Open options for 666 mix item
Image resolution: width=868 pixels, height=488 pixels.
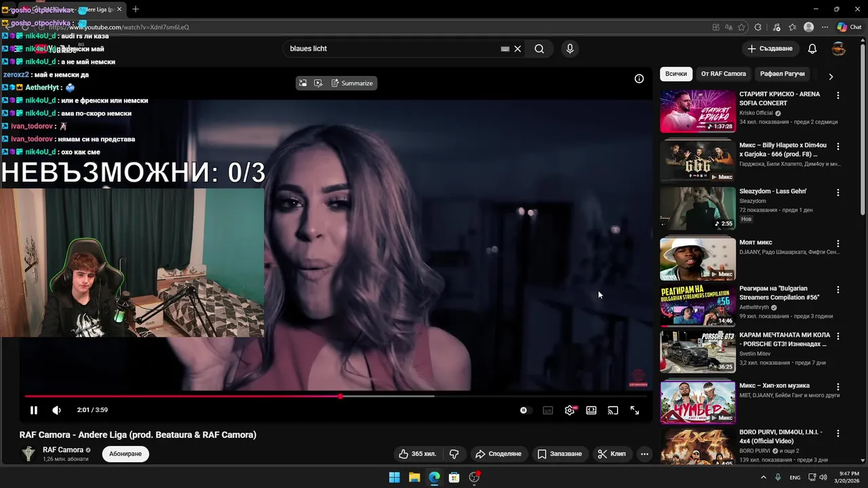[838, 146]
